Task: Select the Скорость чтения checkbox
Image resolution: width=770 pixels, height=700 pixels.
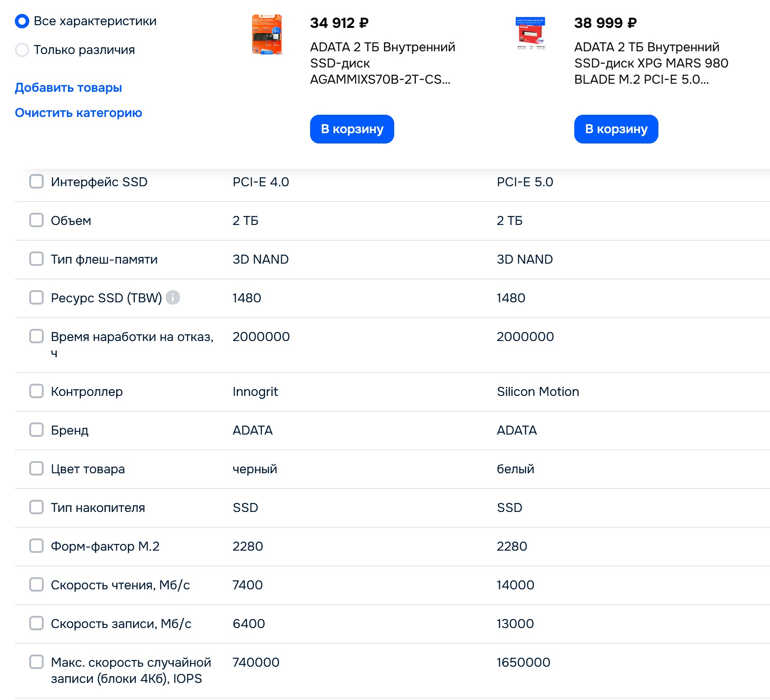Action: pyautogui.click(x=36, y=585)
